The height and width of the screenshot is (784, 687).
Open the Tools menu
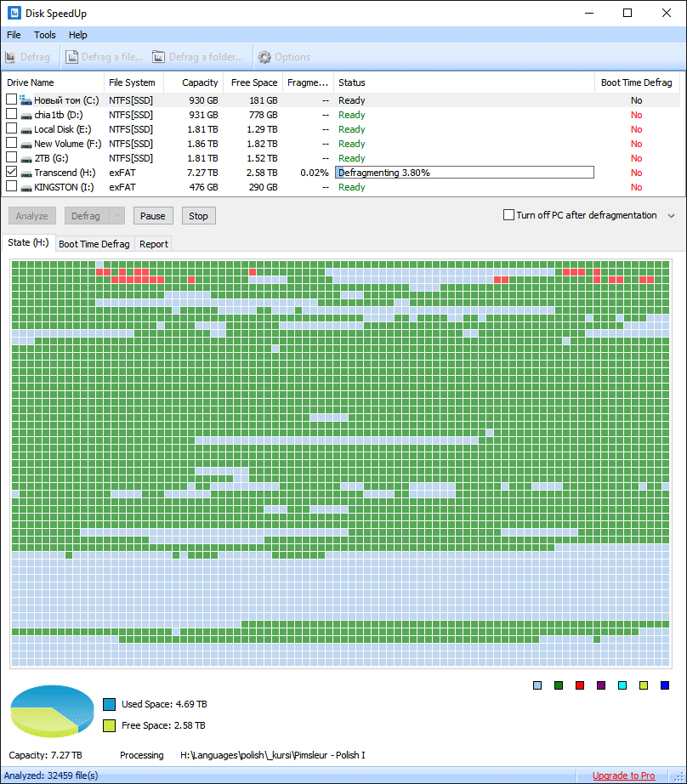tap(44, 35)
